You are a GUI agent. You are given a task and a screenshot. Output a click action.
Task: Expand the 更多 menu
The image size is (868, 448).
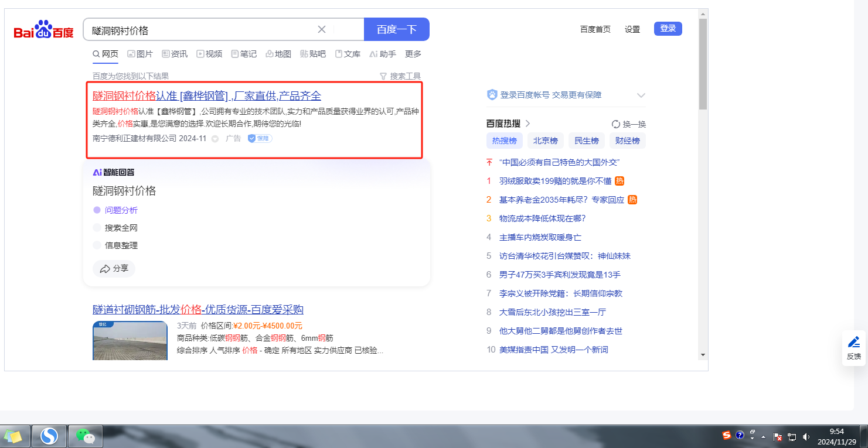[413, 54]
